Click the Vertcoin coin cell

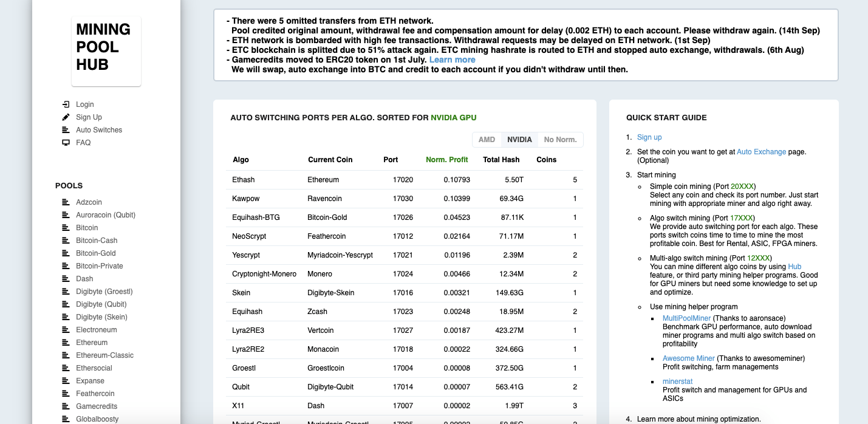coord(321,330)
